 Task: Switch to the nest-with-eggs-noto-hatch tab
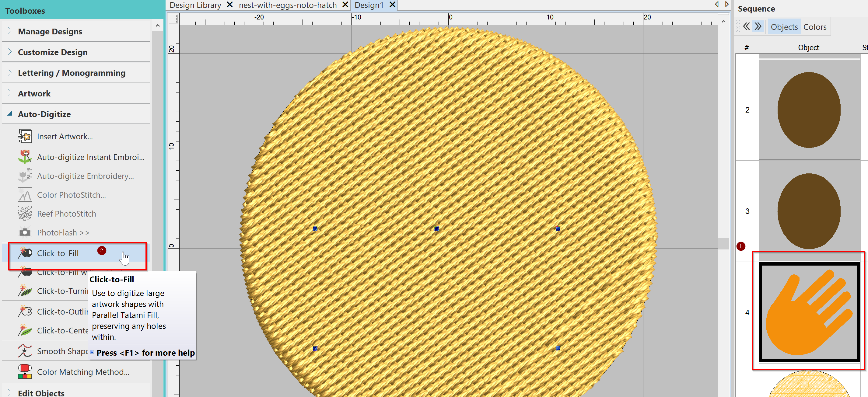[x=287, y=5]
